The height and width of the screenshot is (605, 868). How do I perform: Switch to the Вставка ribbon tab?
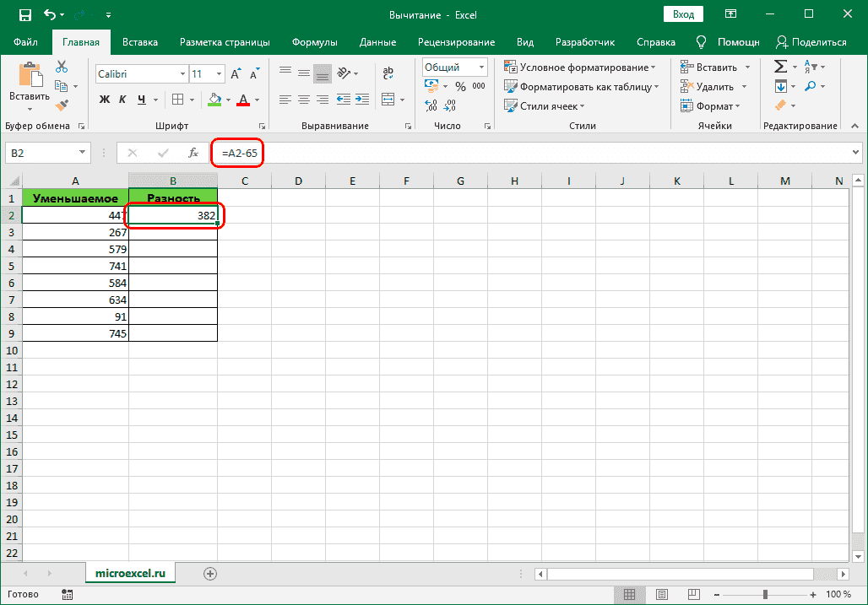pos(139,42)
